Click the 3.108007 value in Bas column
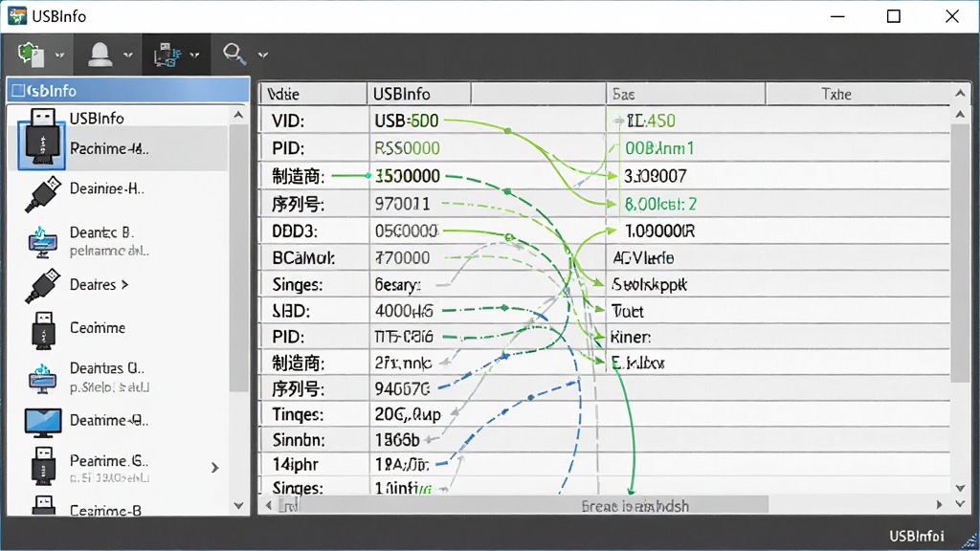This screenshot has height=551, width=980. point(655,176)
